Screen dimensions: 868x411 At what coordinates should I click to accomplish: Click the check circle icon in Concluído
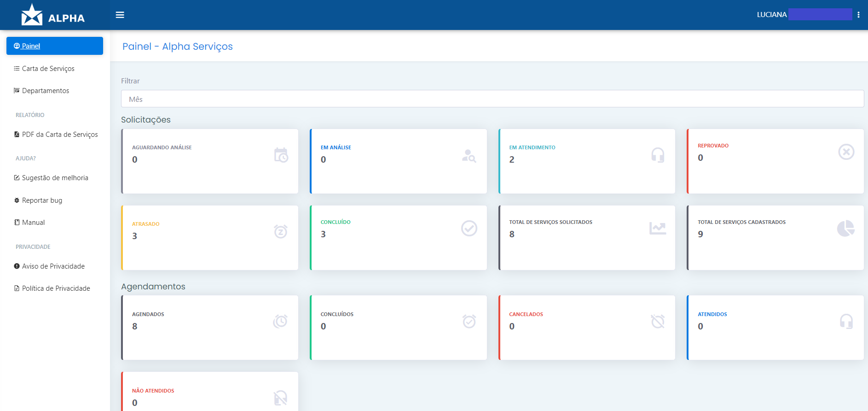point(469,229)
